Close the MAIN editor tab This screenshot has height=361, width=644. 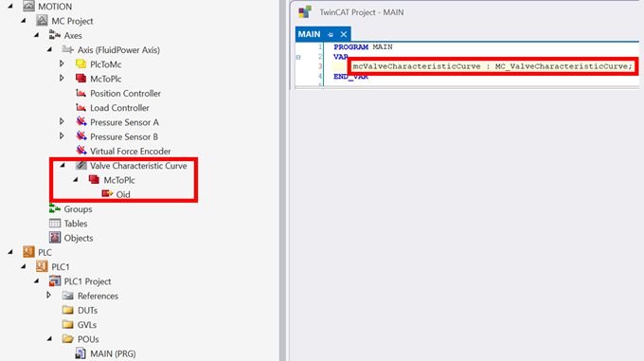click(x=344, y=34)
